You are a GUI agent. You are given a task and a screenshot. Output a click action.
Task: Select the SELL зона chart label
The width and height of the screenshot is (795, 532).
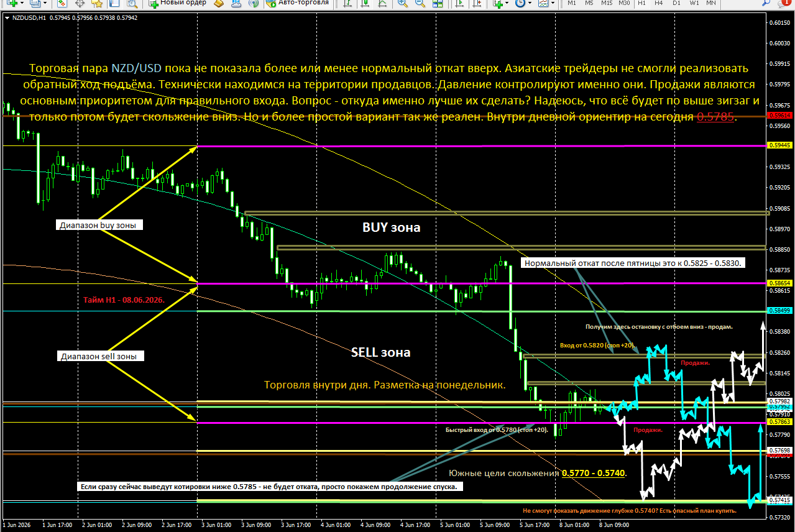[x=380, y=352]
